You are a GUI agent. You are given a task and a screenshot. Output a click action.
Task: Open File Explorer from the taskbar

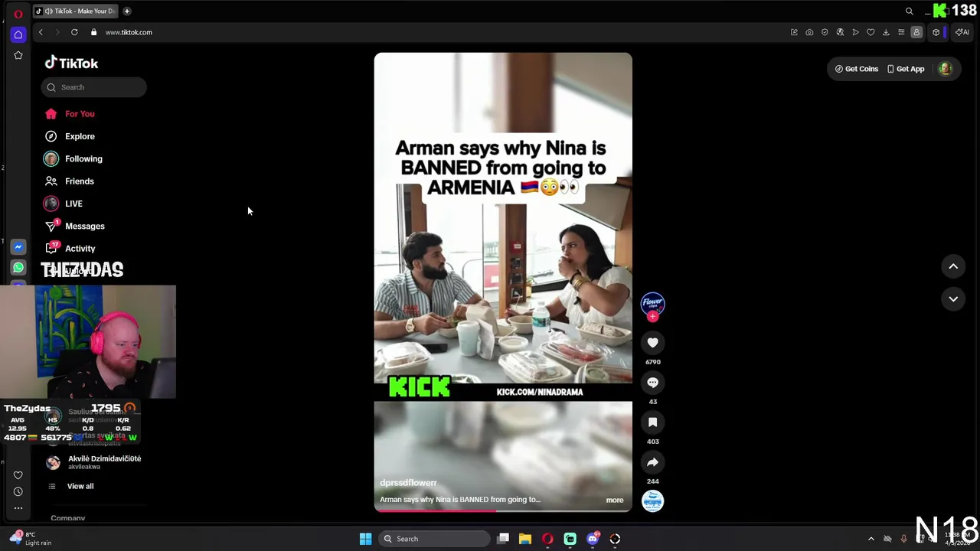click(x=525, y=539)
